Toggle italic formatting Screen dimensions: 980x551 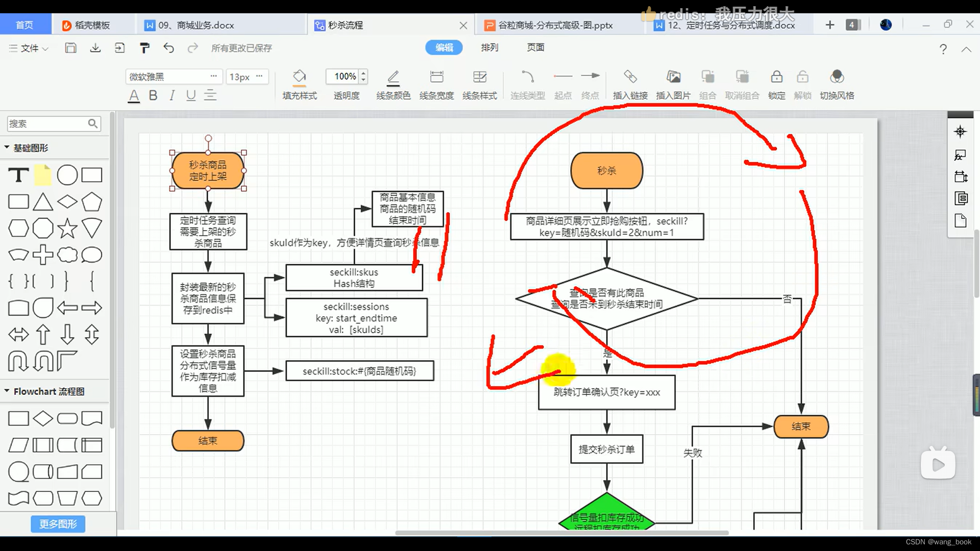point(172,95)
